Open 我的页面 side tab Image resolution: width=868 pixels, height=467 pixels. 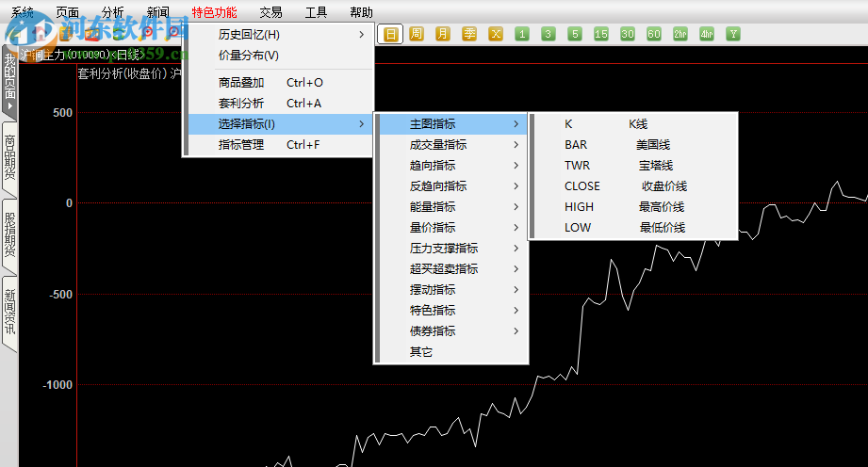[9, 82]
